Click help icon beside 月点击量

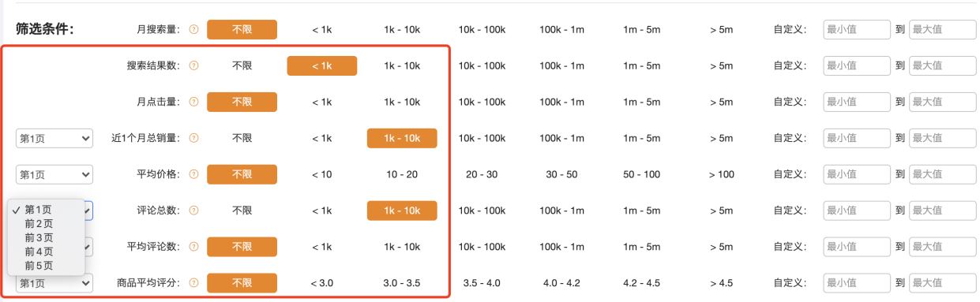[x=194, y=103]
